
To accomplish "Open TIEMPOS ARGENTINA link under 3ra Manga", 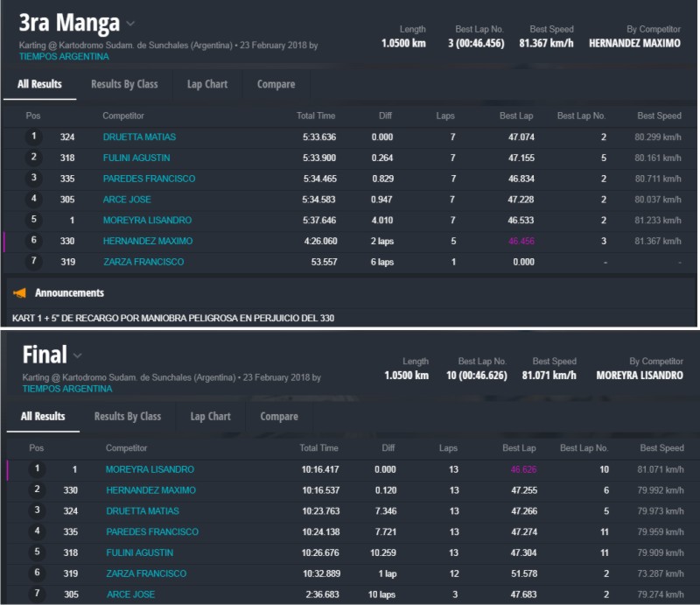I will 64,56.
